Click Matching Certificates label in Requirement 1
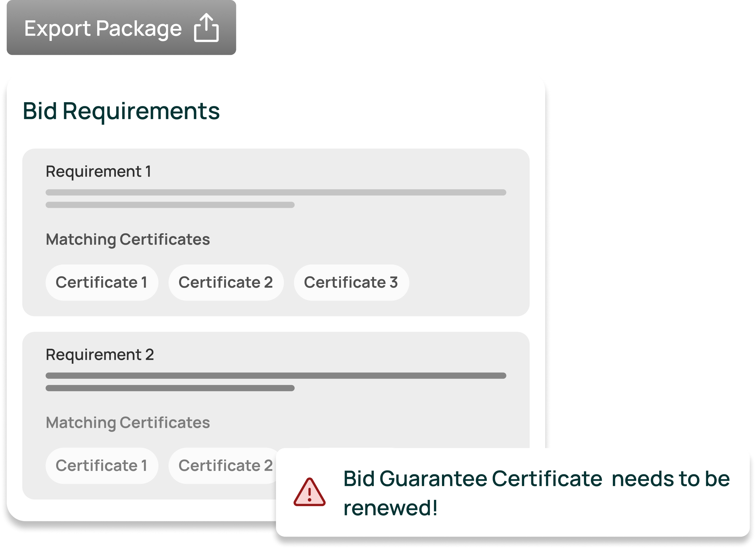 tap(128, 239)
